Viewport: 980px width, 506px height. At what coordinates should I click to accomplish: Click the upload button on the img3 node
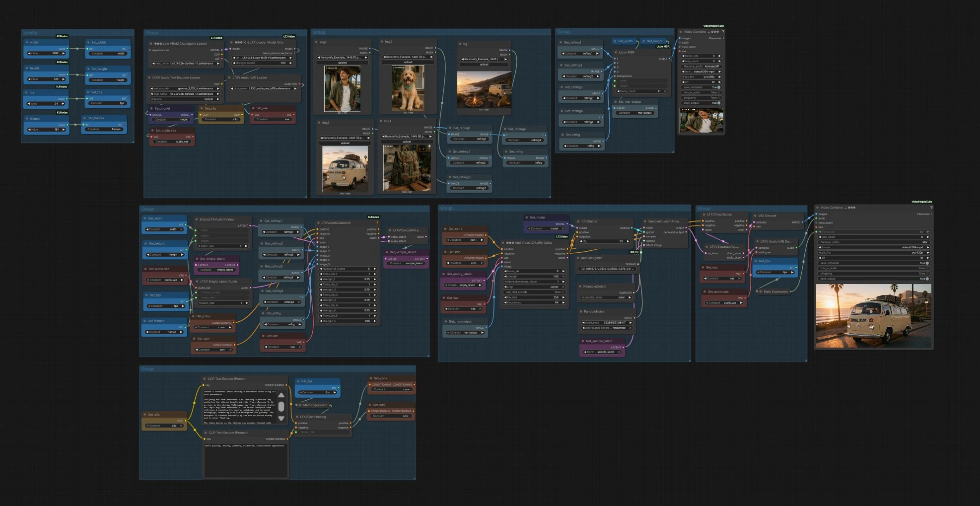[345, 143]
